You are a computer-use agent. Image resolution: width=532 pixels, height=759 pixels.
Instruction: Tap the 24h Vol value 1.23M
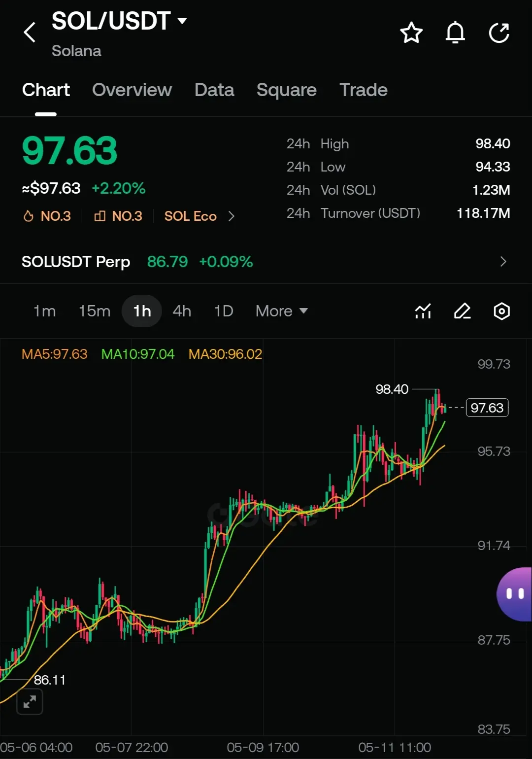[491, 190]
